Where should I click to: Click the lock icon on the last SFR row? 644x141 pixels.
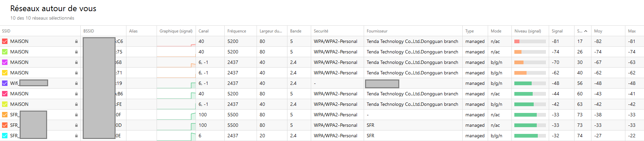76,136
